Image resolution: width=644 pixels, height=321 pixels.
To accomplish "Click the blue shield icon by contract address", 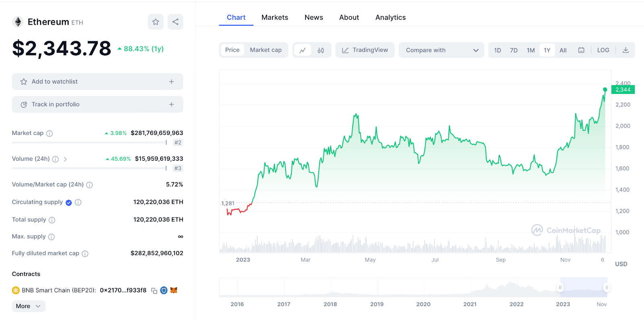I will pyautogui.click(x=164, y=290).
